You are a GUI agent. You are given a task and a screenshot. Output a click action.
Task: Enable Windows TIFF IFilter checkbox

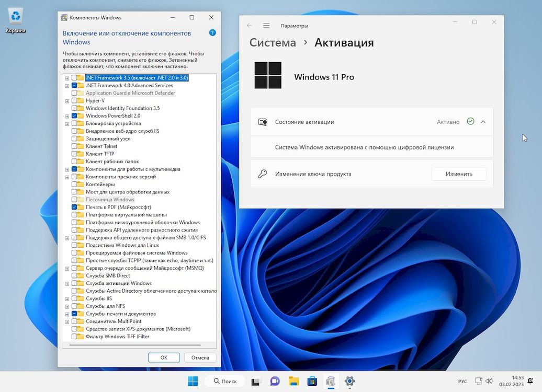point(74,337)
